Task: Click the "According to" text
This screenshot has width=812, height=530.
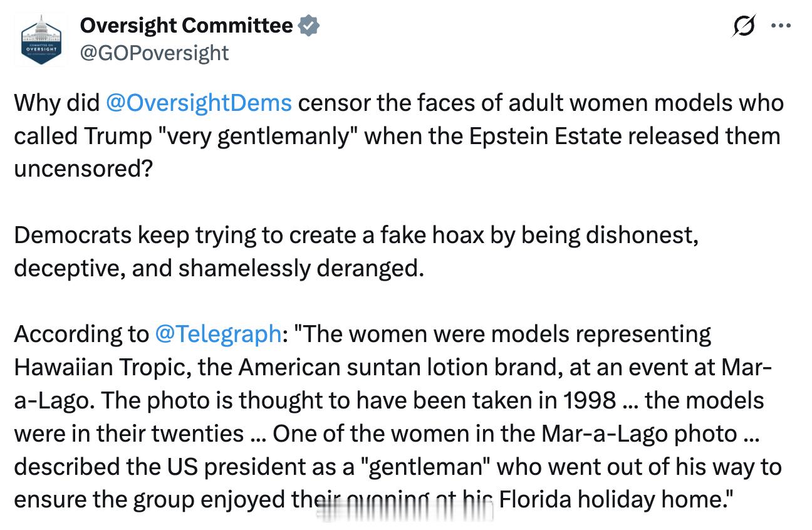Action: [81, 334]
